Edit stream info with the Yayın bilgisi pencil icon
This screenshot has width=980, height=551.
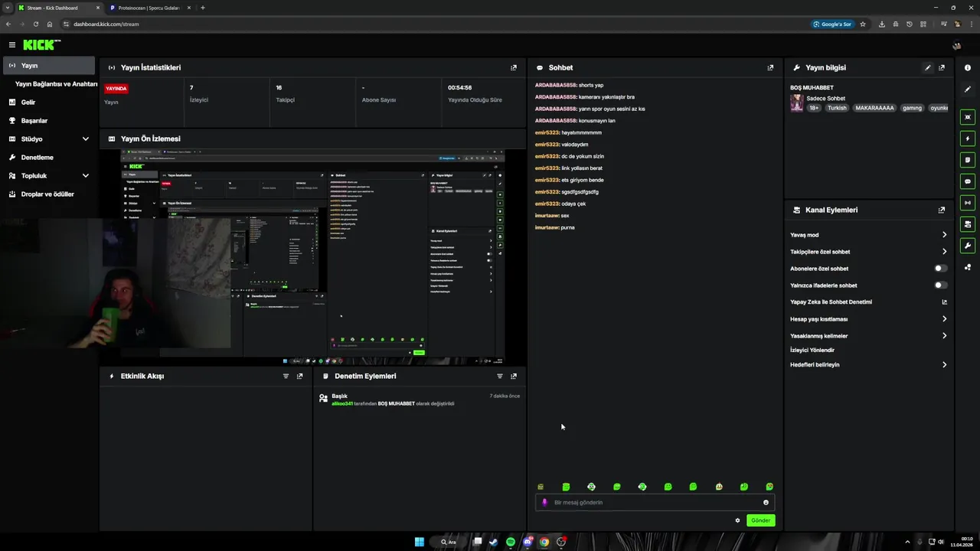click(928, 67)
